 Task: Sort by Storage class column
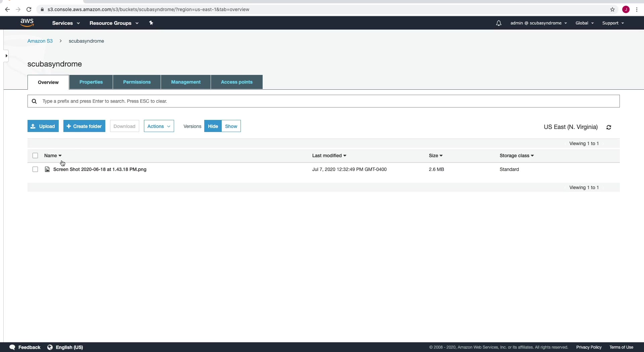517,156
